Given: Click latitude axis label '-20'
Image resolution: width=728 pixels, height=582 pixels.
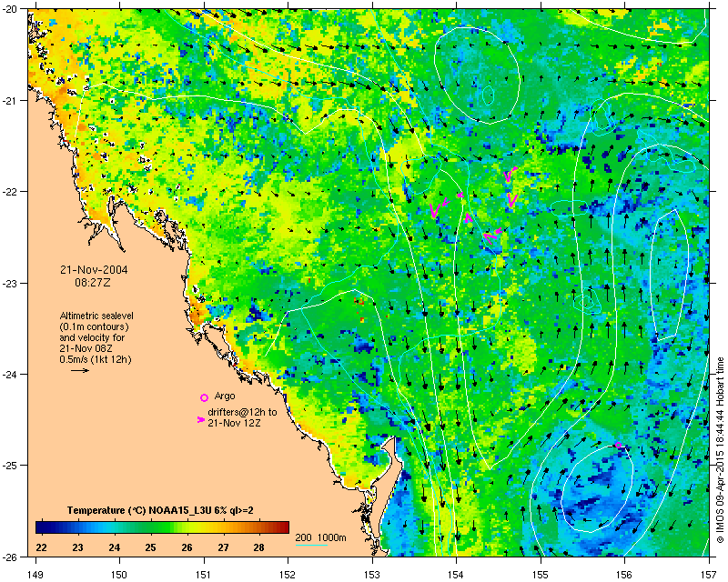Looking at the screenshot, I should [x=11, y=9].
